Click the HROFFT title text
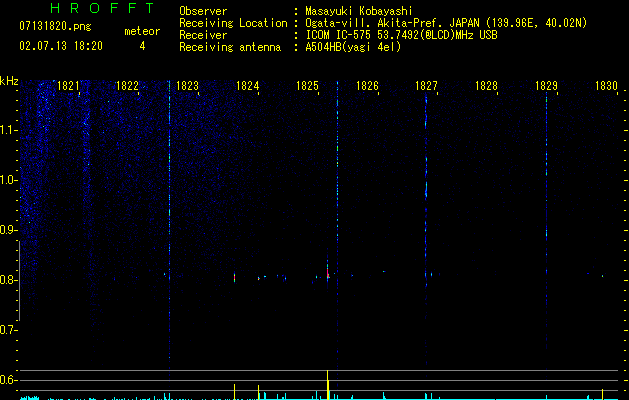 click(x=103, y=8)
